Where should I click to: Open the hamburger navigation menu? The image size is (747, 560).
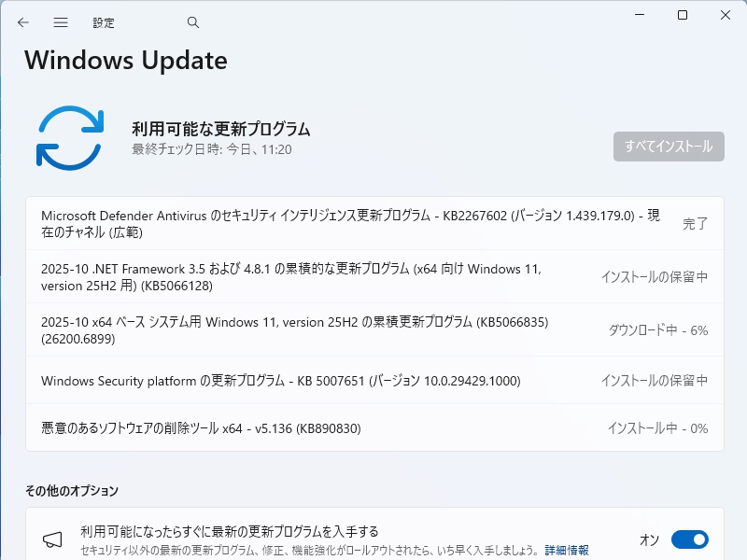pyautogui.click(x=61, y=22)
